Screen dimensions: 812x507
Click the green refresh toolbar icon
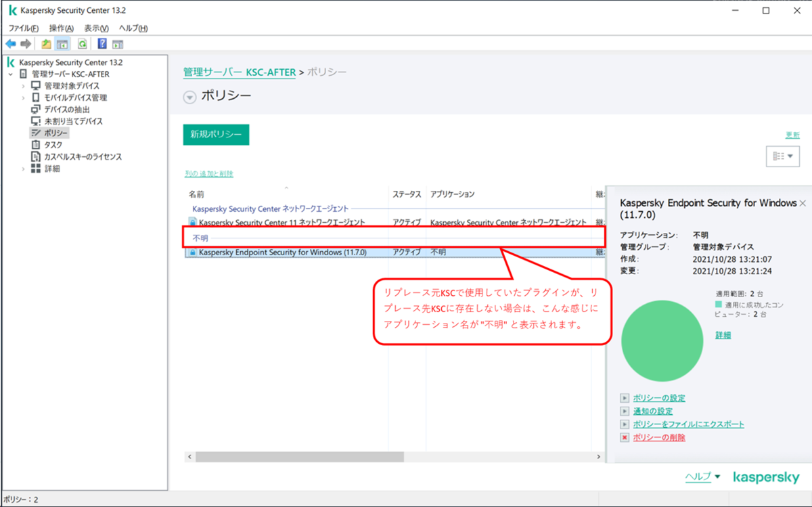82,44
